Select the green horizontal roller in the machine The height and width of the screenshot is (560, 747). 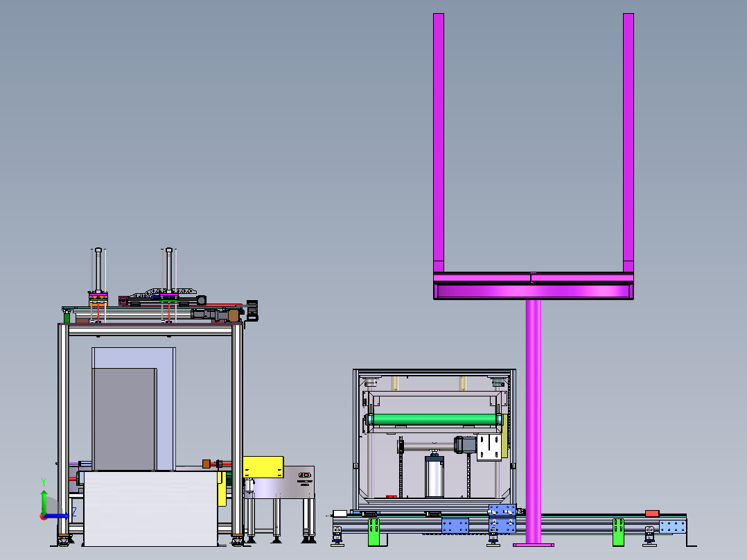point(434,420)
